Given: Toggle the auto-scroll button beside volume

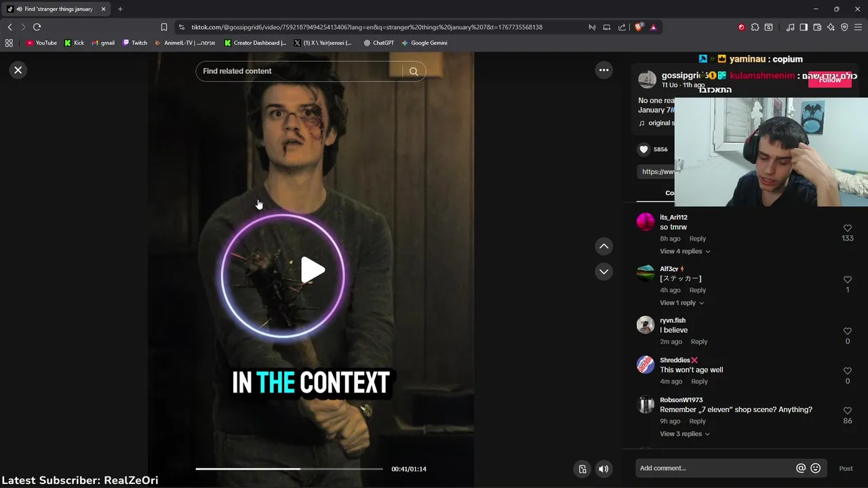Looking at the screenshot, I should 582,469.
